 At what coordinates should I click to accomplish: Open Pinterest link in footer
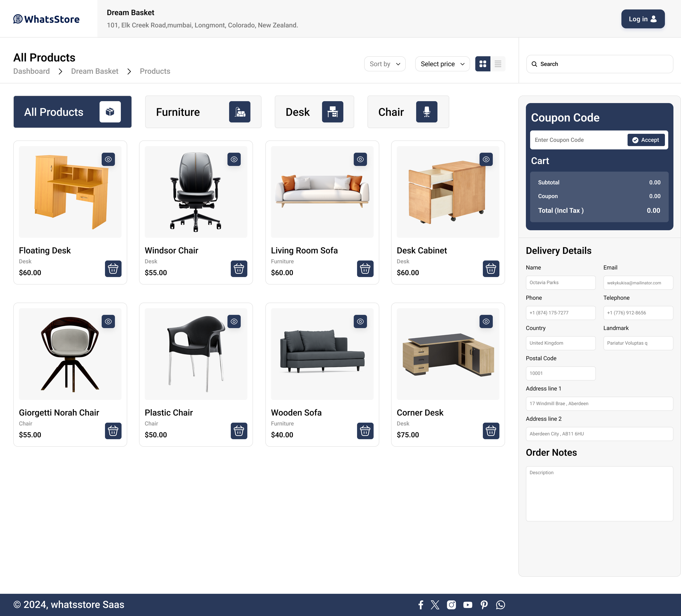point(484,605)
